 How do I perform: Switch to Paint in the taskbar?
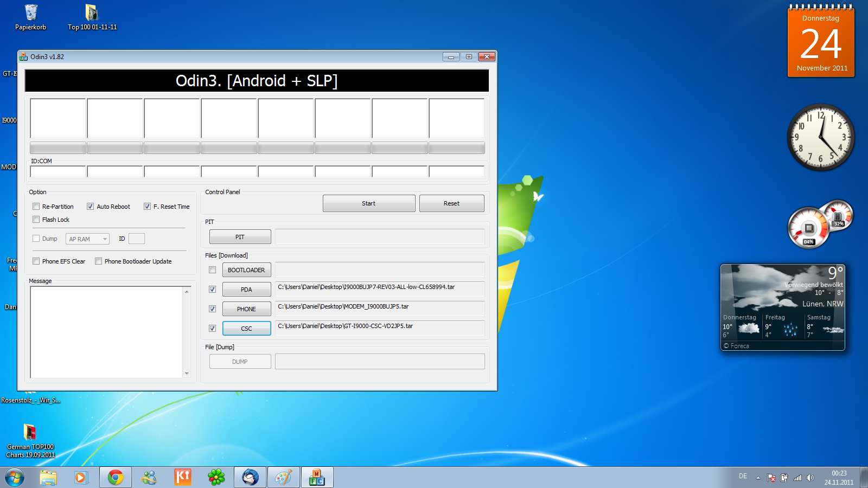tap(284, 478)
